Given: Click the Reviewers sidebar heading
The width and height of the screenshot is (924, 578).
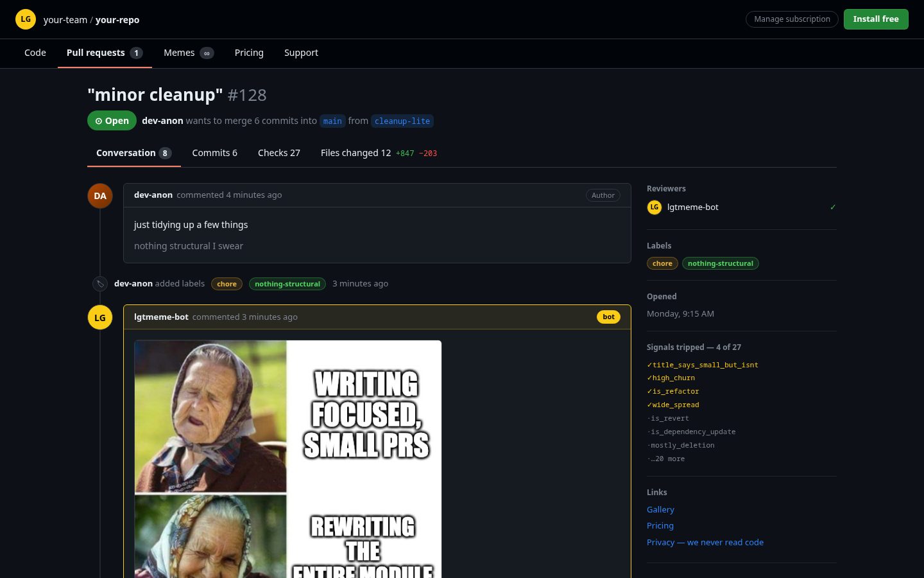Looking at the screenshot, I should pos(666,188).
